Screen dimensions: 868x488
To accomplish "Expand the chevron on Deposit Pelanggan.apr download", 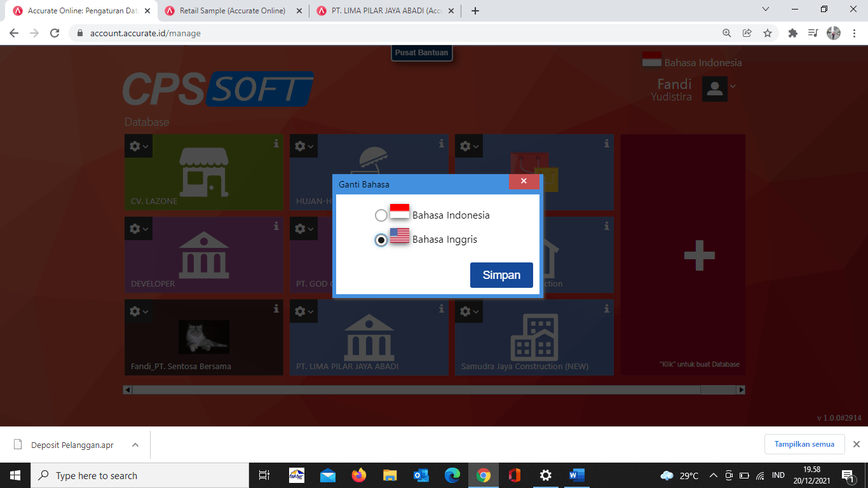I will tap(134, 444).
